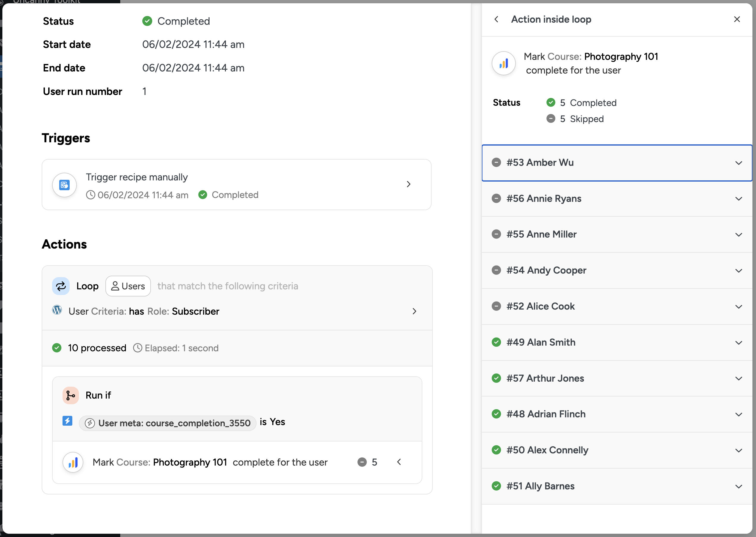Click the LearnDash icon next to Mark Course action
This screenshot has width=756, height=537.
pyautogui.click(x=73, y=462)
